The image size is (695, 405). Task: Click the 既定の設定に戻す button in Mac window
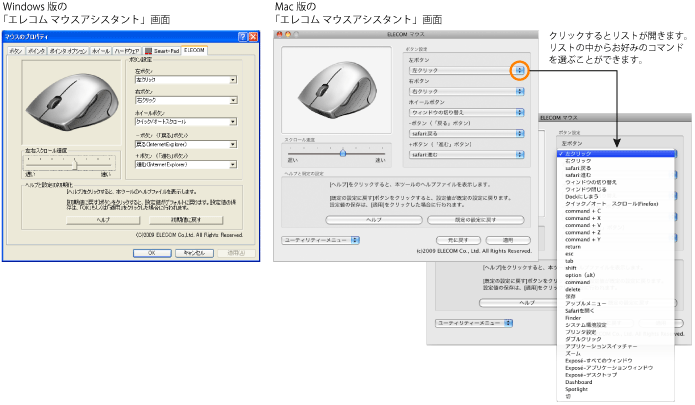point(476,220)
